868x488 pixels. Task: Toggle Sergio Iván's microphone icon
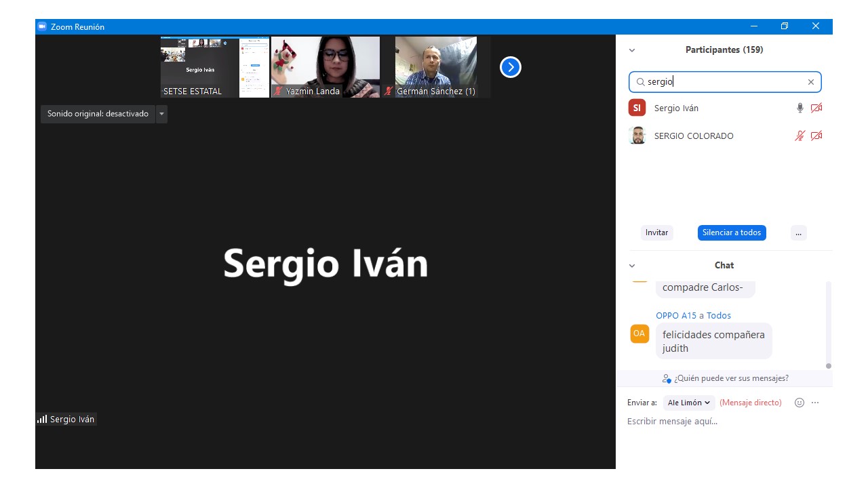(800, 108)
